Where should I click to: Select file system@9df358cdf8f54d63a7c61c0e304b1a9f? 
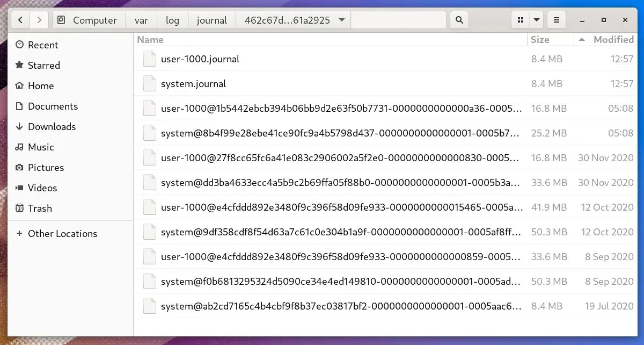[x=385, y=232]
